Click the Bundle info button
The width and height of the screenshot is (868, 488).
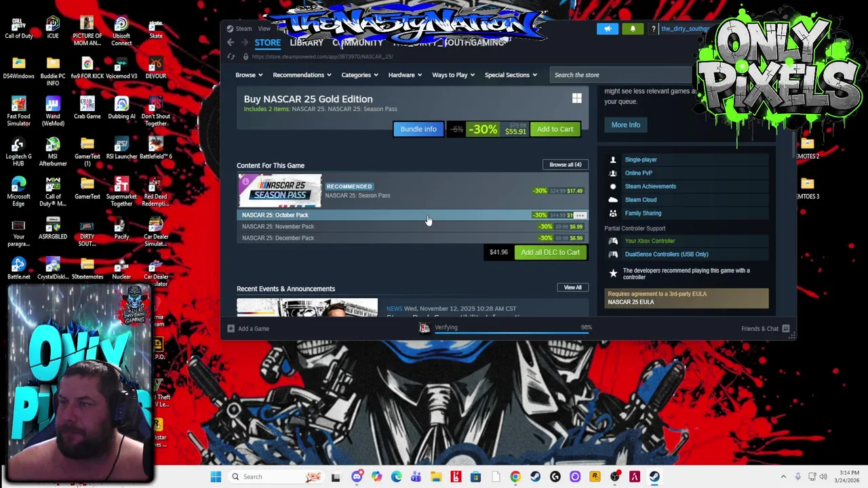coord(418,129)
